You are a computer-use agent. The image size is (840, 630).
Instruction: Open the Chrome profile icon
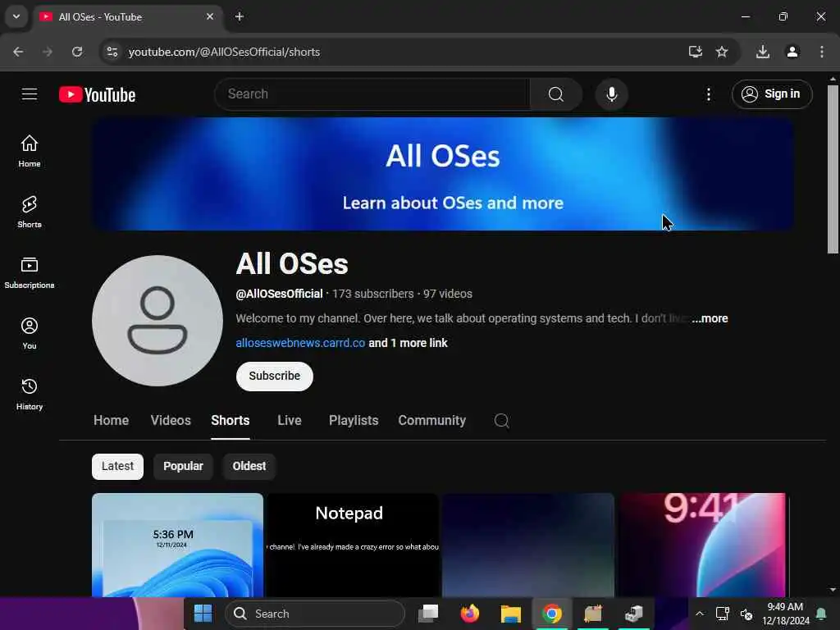tap(792, 52)
